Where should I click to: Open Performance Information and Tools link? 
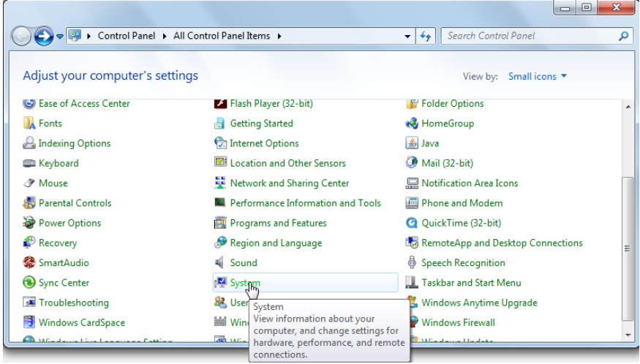click(x=305, y=202)
